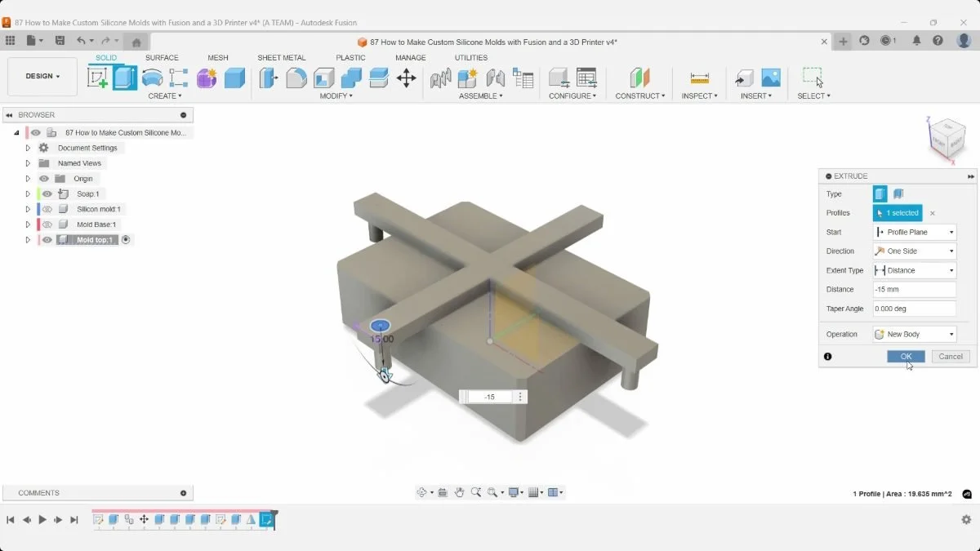Open the MODIFY menu dropdown
Screen dimensions: 980x551
(x=336, y=96)
